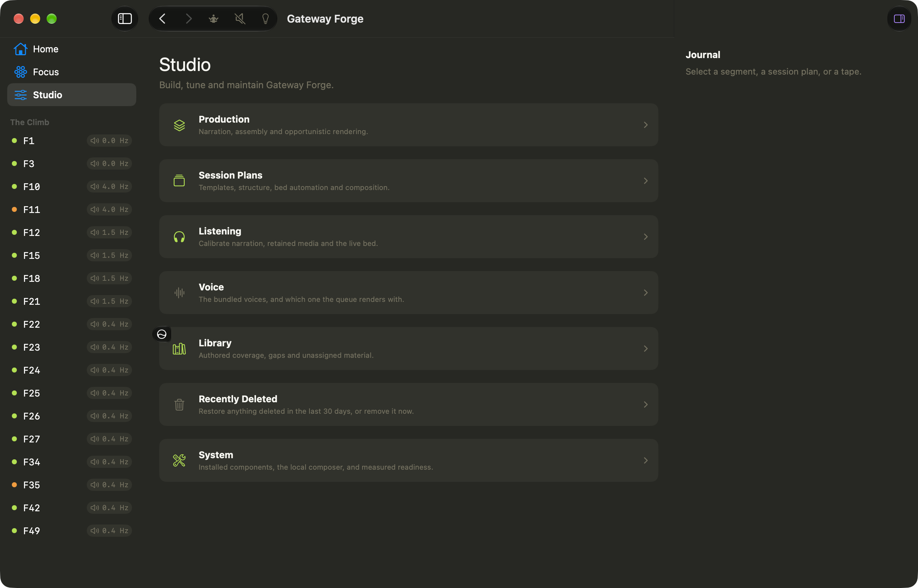The image size is (918, 588).
Task: Click the Focus flower icon
Action: pos(21,72)
